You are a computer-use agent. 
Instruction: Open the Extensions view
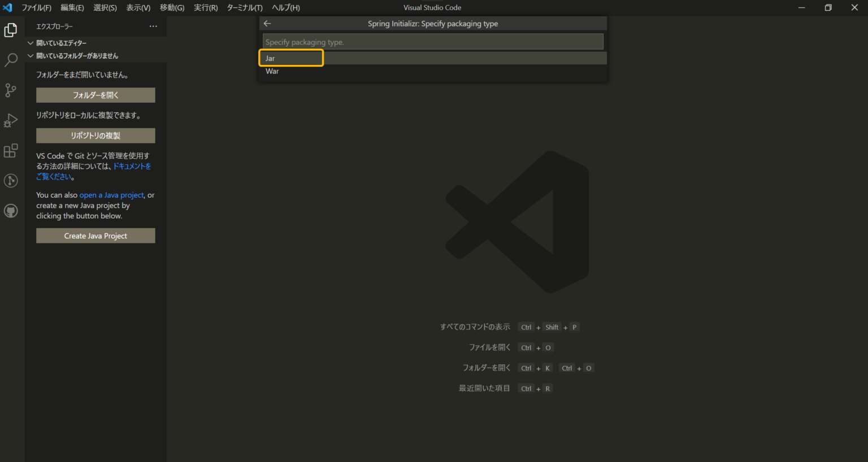(11, 150)
